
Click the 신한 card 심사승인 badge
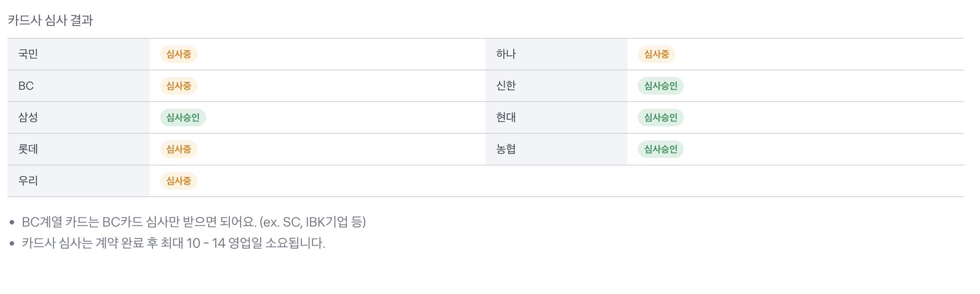661,86
